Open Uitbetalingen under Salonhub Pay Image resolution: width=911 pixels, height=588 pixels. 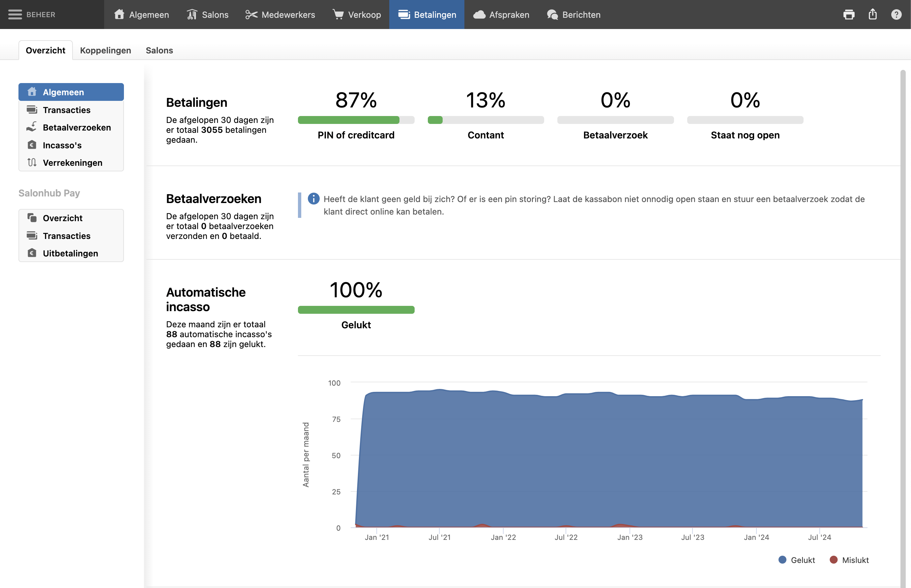[x=70, y=253]
